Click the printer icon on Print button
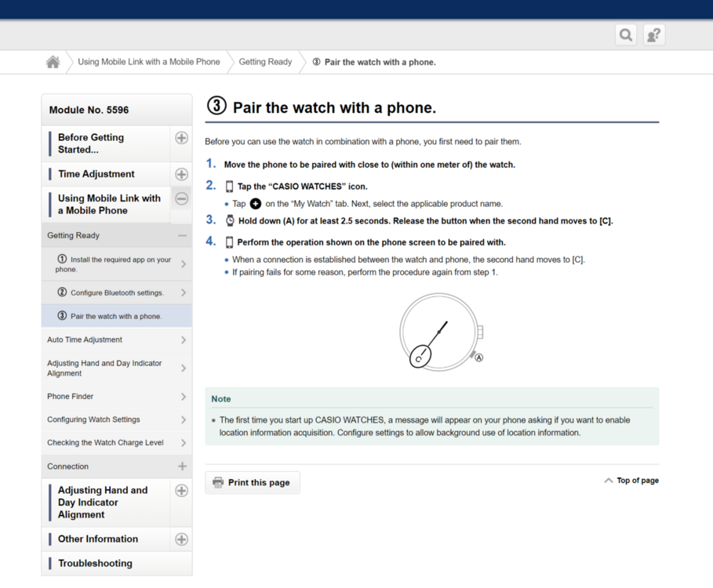 click(x=218, y=483)
